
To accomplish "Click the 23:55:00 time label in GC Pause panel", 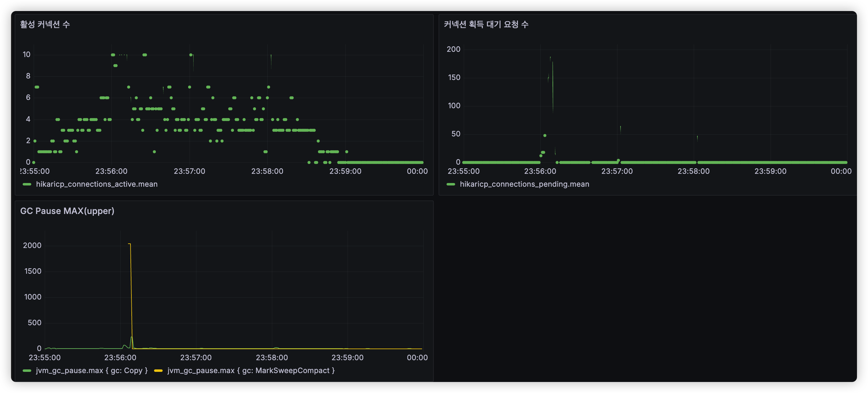I will click(x=45, y=357).
